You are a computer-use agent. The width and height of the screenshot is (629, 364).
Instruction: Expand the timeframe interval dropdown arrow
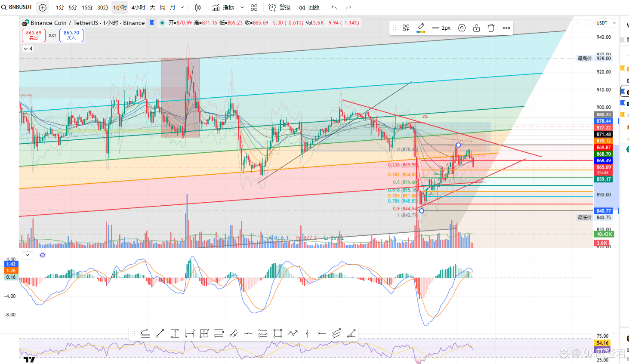[x=182, y=7]
